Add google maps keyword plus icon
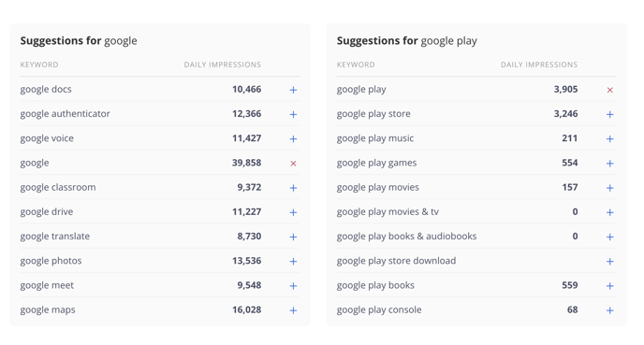The image size is (644, 345). click(293, 310)
